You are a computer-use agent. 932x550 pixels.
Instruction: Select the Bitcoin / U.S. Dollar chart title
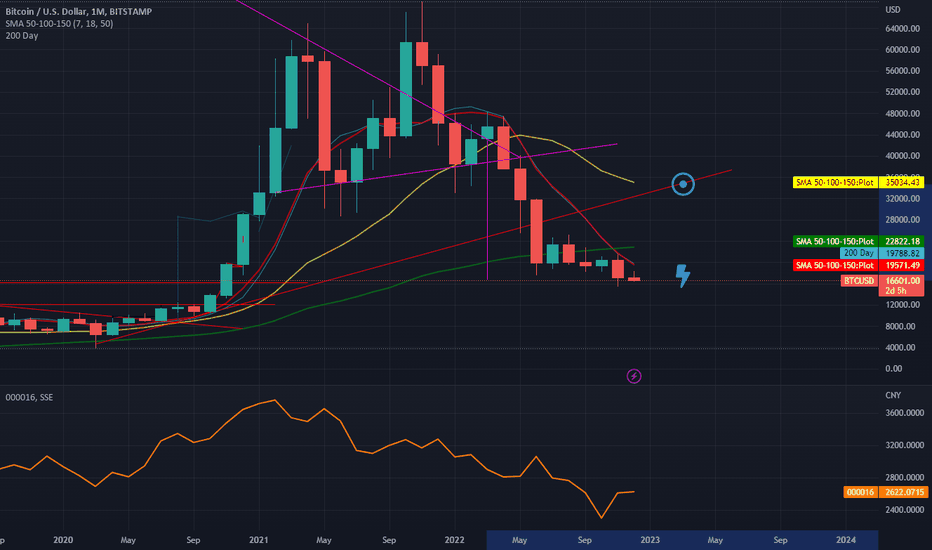tap(78, 11)
